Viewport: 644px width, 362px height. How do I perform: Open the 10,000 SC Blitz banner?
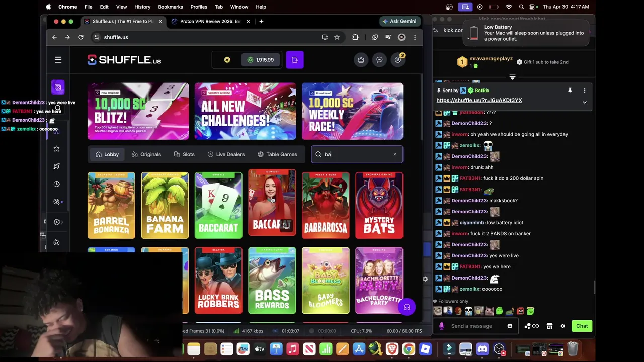point(138,111)
